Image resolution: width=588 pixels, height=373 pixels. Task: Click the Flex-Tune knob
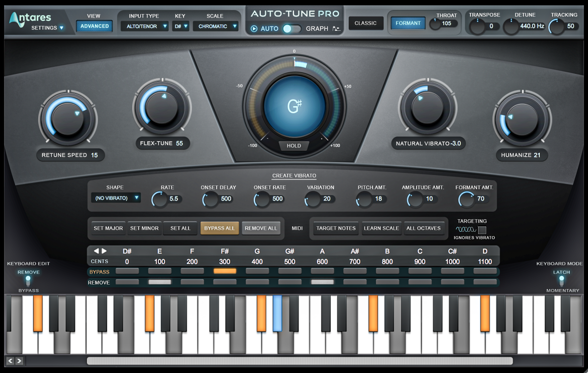click(162, 108)
